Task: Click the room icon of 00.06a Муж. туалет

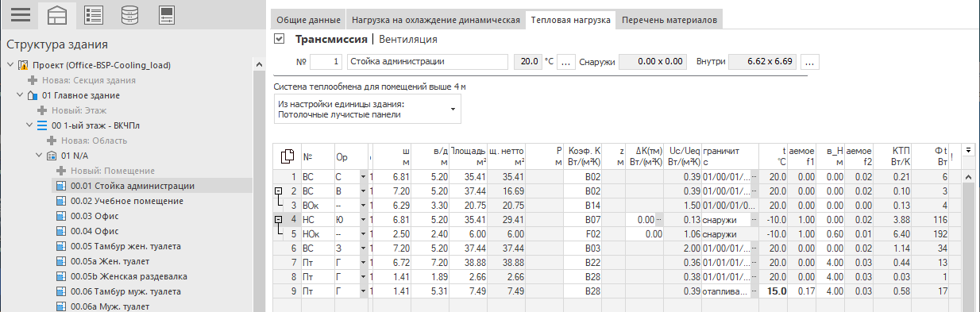Action: 61,306
